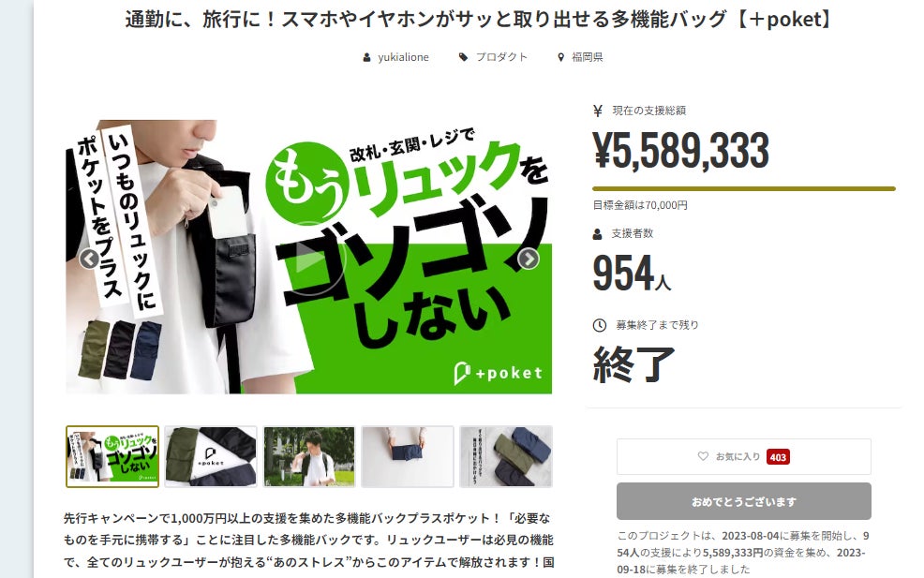Viewport: 924px width, 578px height.
Task: Select the thumbnail of hands holding navy pouch
Action: point(408,456)
